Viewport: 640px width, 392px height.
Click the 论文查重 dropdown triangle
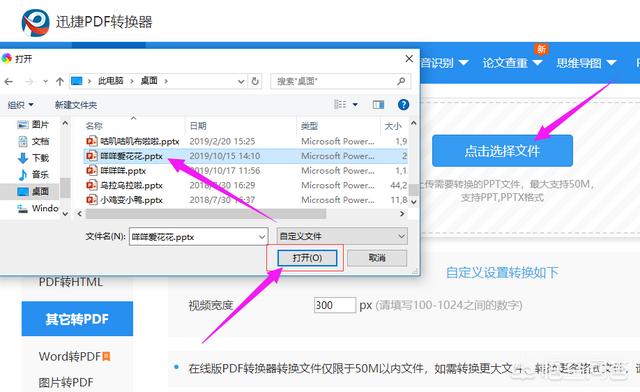tap(538, 63)
